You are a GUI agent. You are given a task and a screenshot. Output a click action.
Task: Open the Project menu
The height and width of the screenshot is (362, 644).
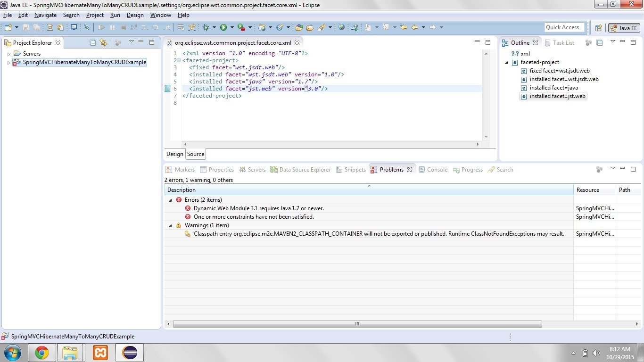[95, 15]
